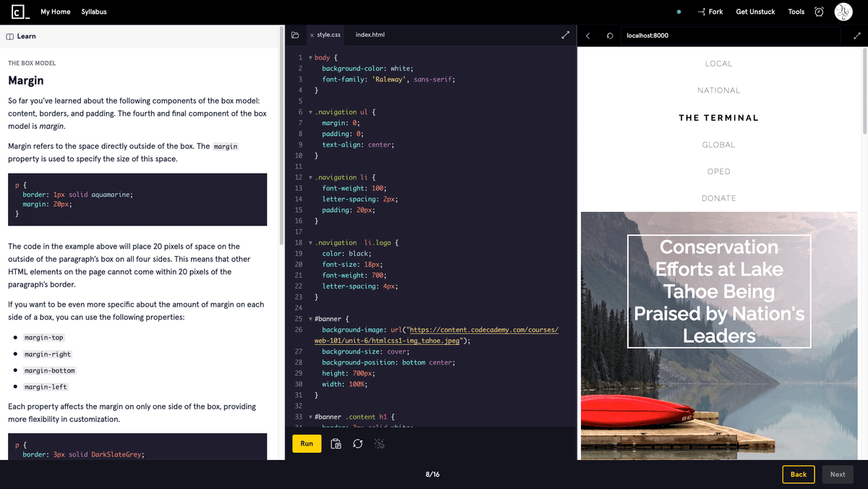Switch to the style.css tab
The height and width of the screenshot is (489, 868).
[x=328, y=35]
